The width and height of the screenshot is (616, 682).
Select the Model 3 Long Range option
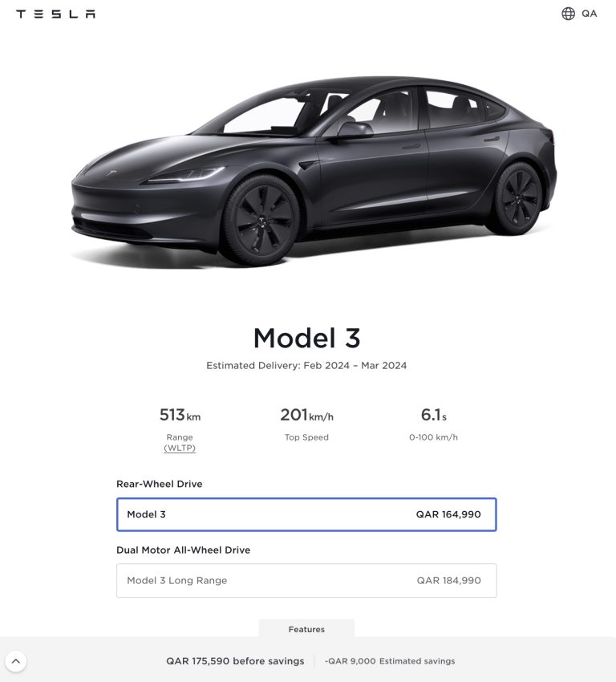point(306,581)
